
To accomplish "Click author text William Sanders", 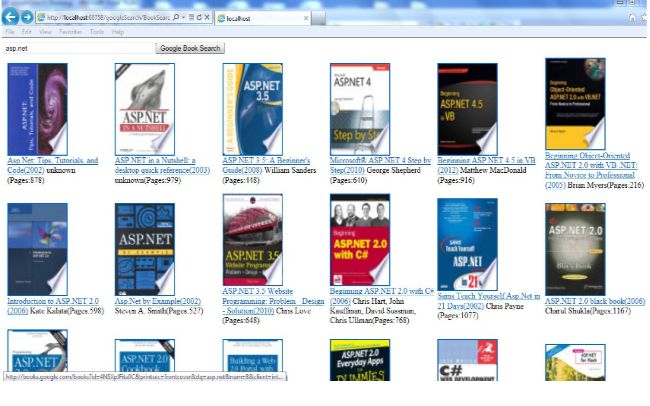I will coord(290,170).
